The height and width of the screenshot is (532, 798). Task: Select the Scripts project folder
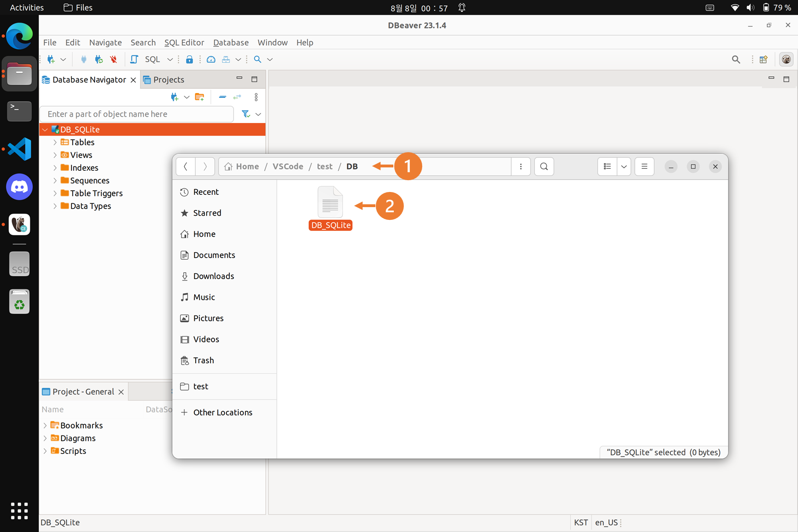[x=73, y=451]
